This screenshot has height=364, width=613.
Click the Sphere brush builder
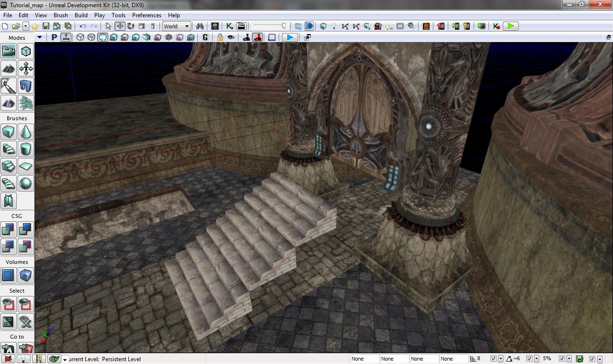point(26,183)
